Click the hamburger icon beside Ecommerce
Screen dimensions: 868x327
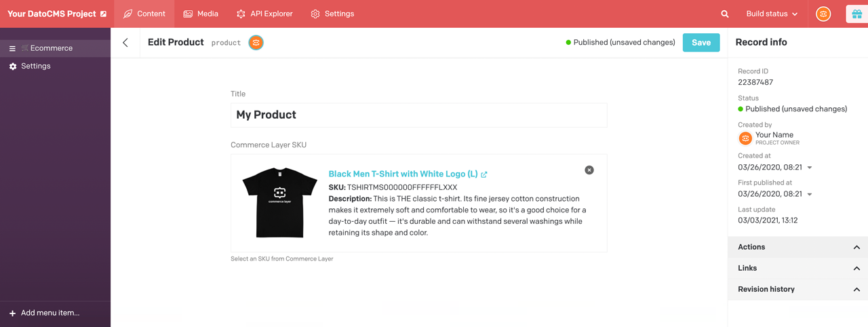pos(12,49)
